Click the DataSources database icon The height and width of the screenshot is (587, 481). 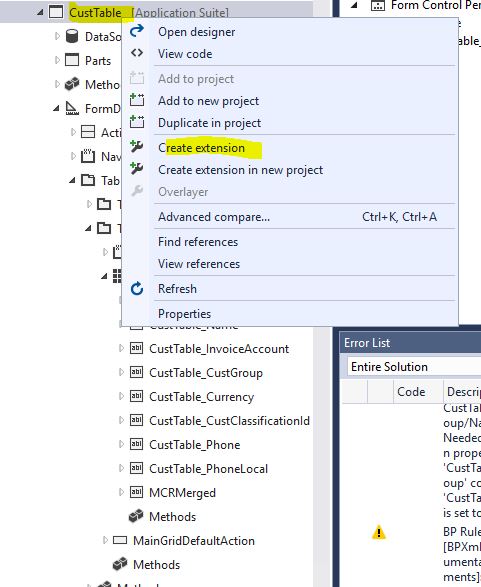pos(72,36)
